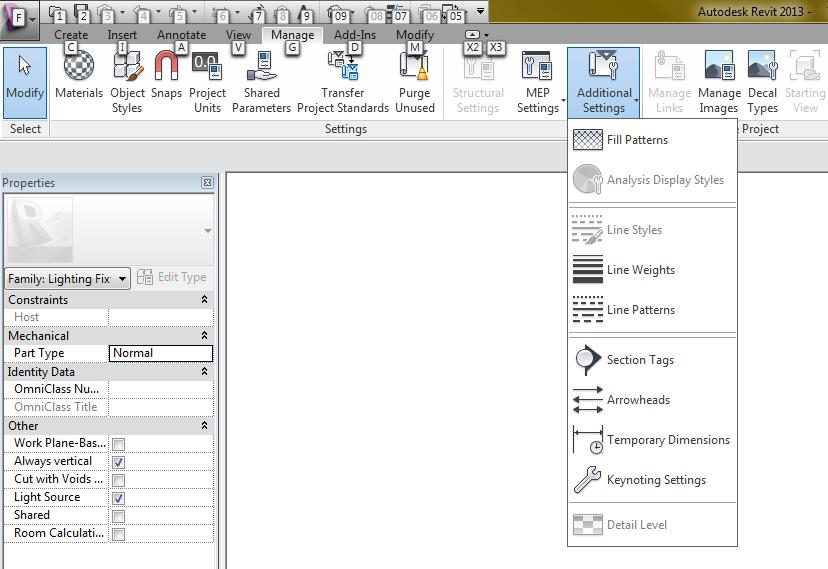
Task: Open Line Weights settings
Action: (x=652, y=270)
